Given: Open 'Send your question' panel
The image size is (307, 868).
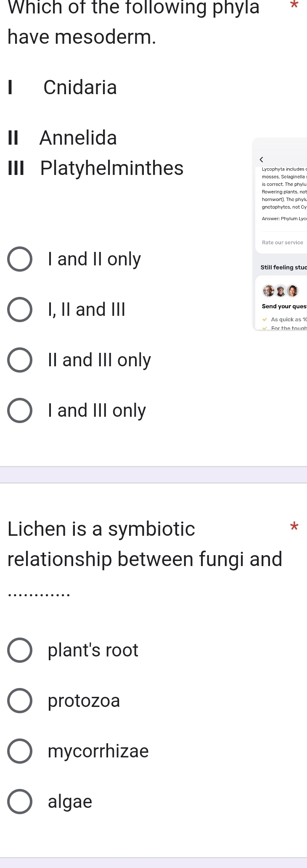Looking at the screenshot, I should (284, 306).
